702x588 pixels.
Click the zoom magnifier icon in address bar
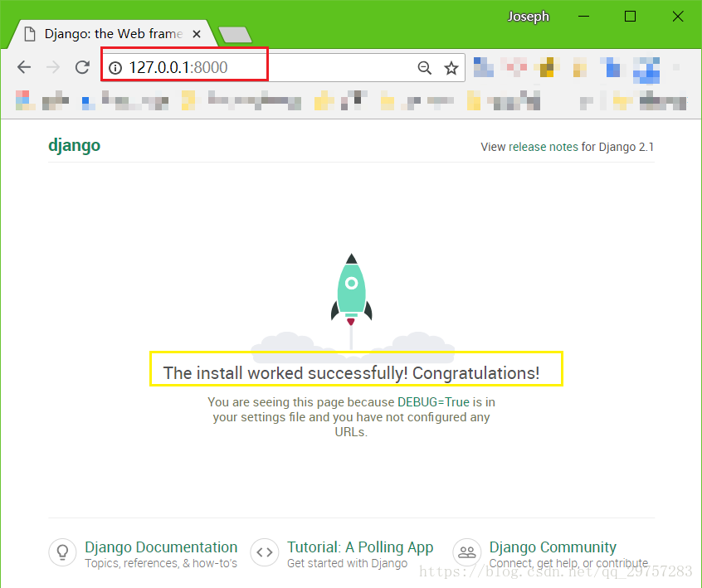tap(424, 68)
